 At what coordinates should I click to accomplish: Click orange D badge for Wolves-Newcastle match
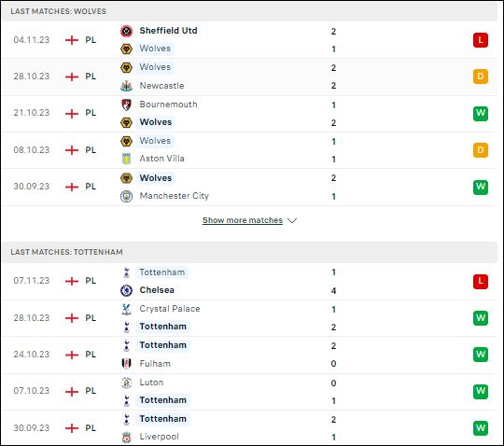click(481, 77)
